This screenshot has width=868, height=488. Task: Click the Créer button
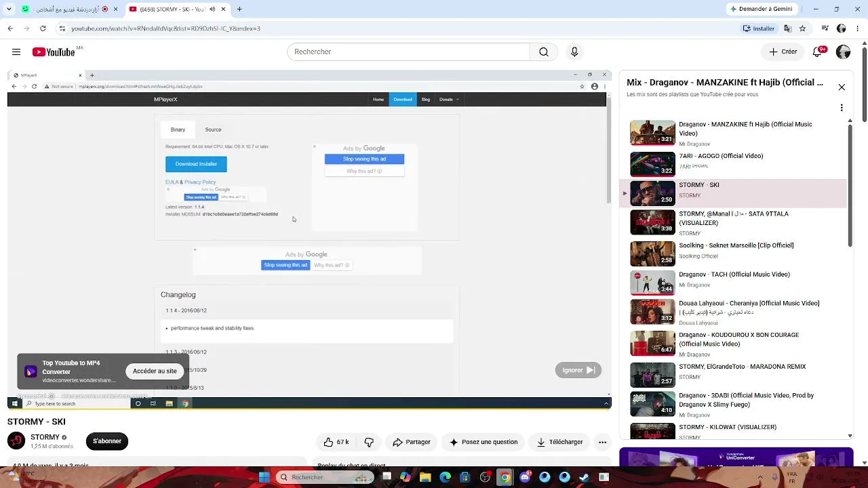(783, 52)
